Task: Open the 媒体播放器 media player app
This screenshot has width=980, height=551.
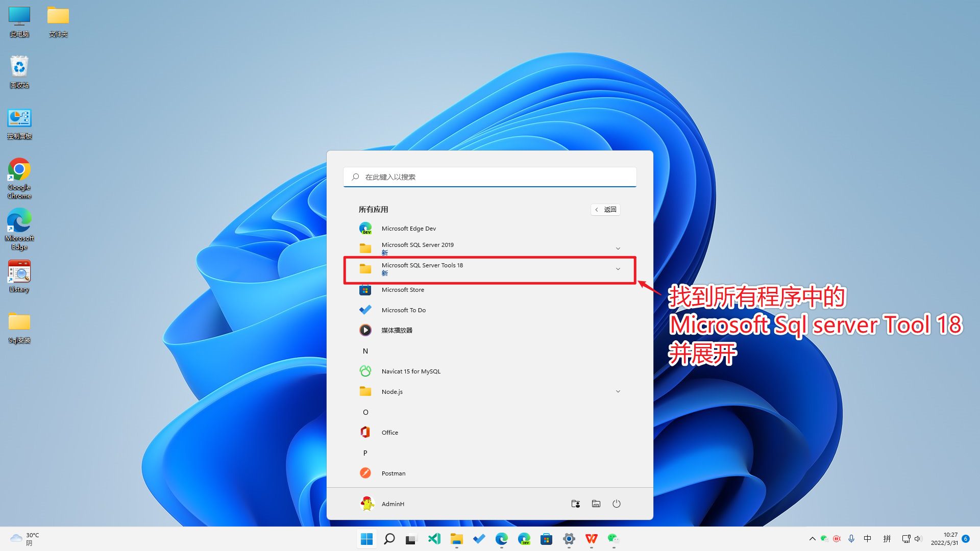Action: pos(489,331)
